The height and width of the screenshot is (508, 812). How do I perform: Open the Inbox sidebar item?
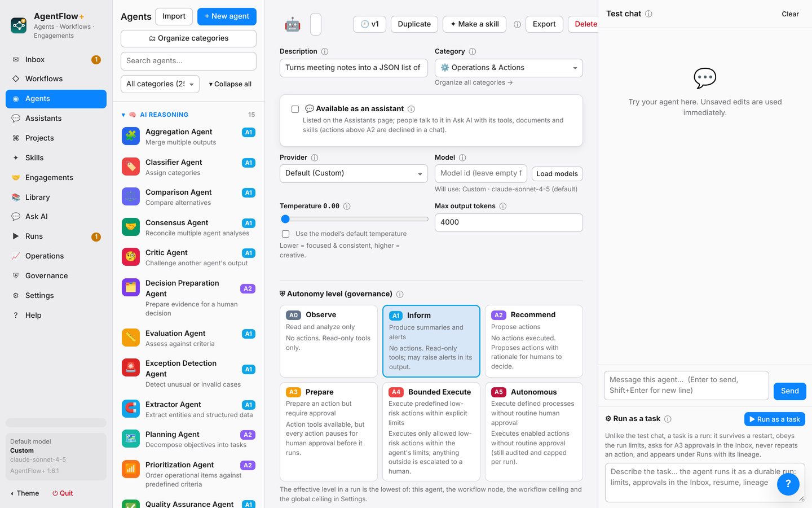point(56,59)
